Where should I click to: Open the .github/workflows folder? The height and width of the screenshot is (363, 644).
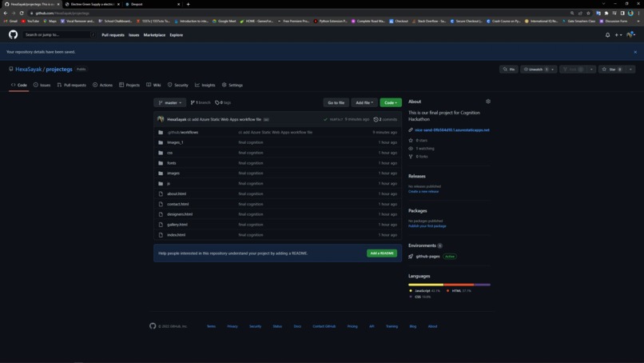tap(183, 133)
